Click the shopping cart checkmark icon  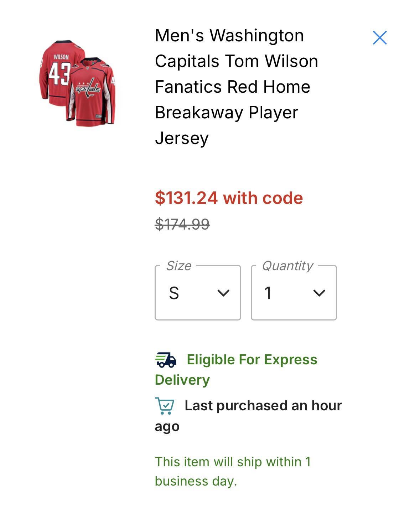coord(165,406)
